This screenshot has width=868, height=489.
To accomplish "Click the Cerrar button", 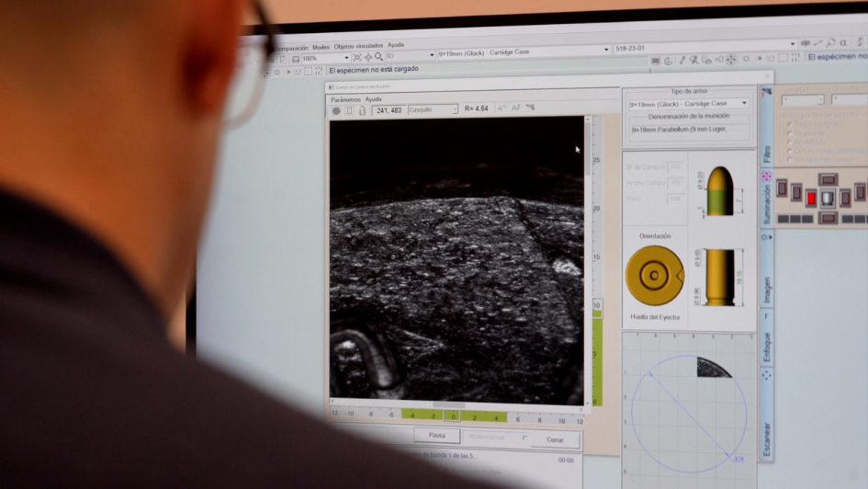I will click(x=556, y=439).
